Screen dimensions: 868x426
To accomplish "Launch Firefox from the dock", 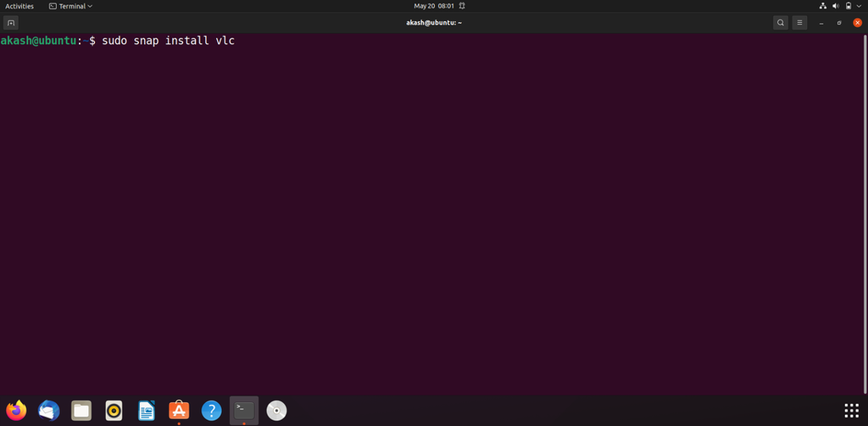I will [17, 411].
